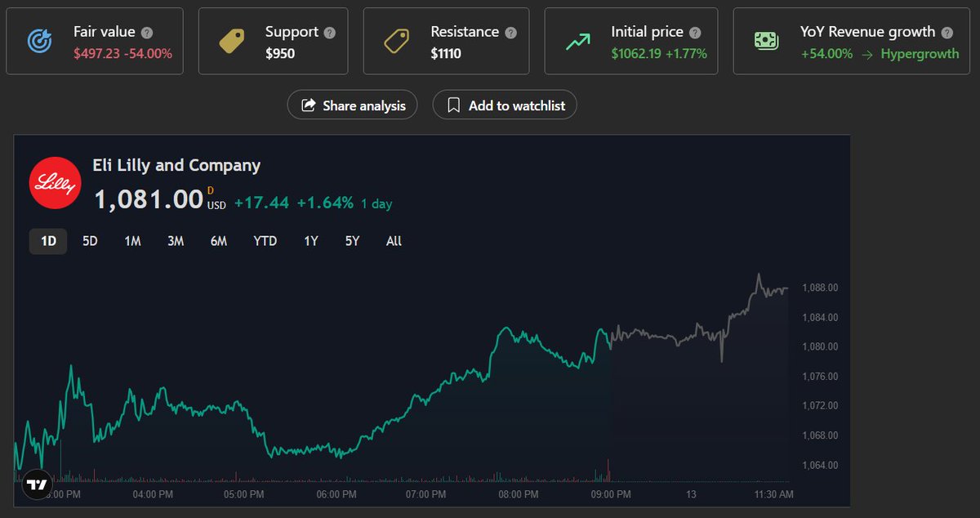Open the Support help question mark
This screenshot has width=980, height=518.
tap(330, 33)
